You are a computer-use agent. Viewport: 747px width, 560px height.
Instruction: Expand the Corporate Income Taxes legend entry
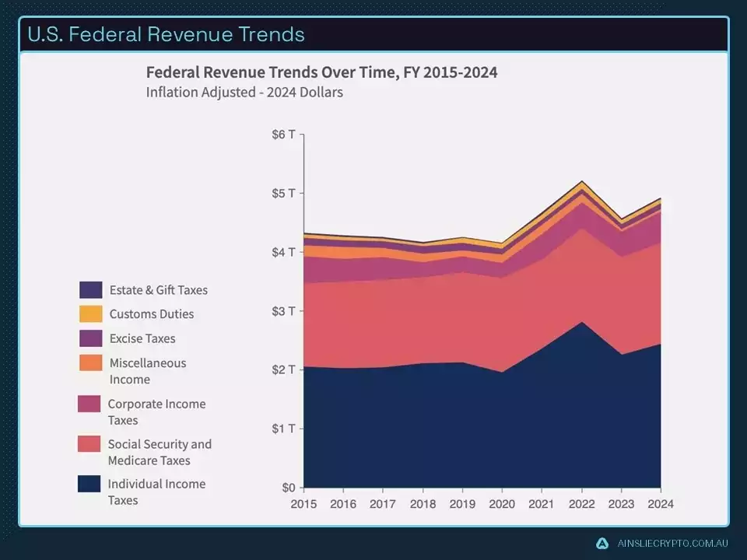(156, 411)
